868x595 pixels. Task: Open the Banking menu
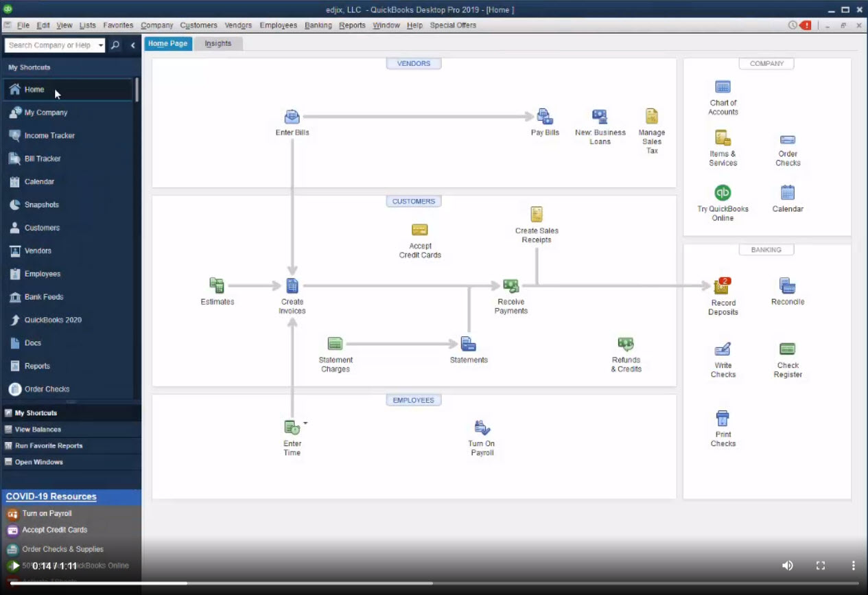pos(318,25)
